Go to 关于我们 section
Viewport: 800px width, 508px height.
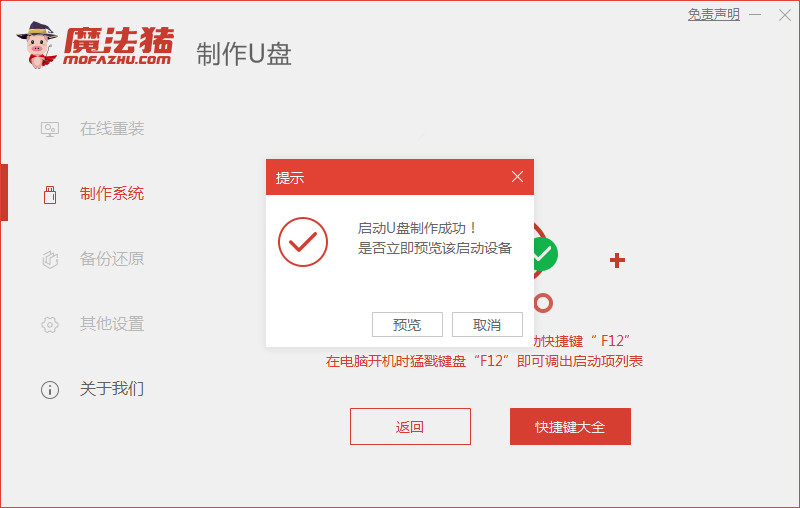click(112, 389)
